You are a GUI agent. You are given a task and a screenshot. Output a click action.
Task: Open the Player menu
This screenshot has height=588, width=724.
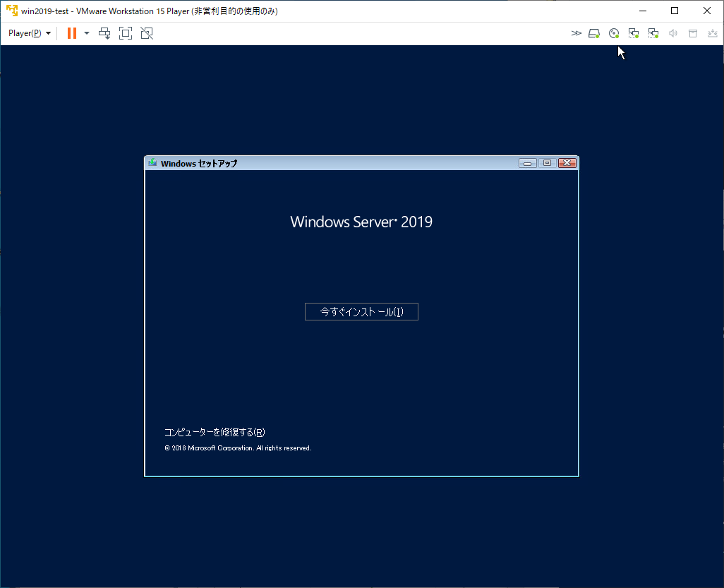[27, 32]
